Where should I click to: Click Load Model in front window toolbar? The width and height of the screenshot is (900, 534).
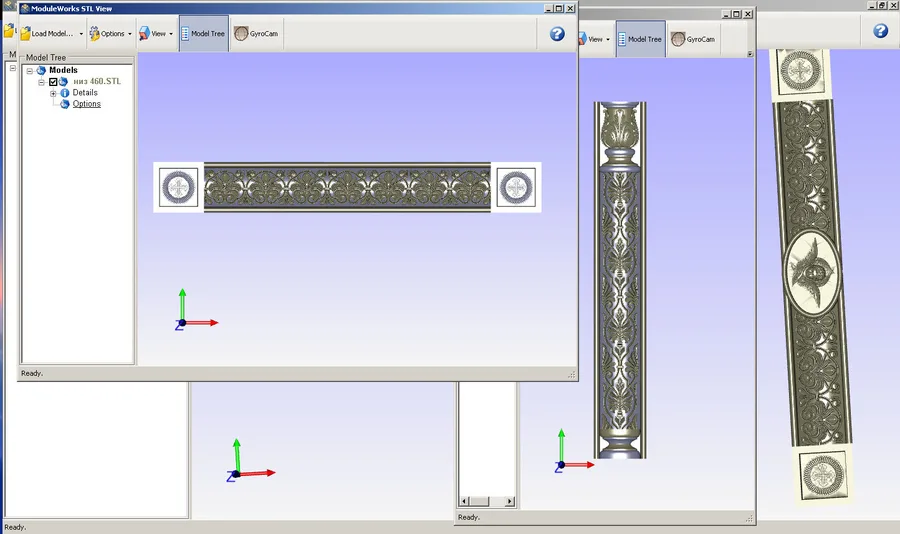click(x=47, y=34)
